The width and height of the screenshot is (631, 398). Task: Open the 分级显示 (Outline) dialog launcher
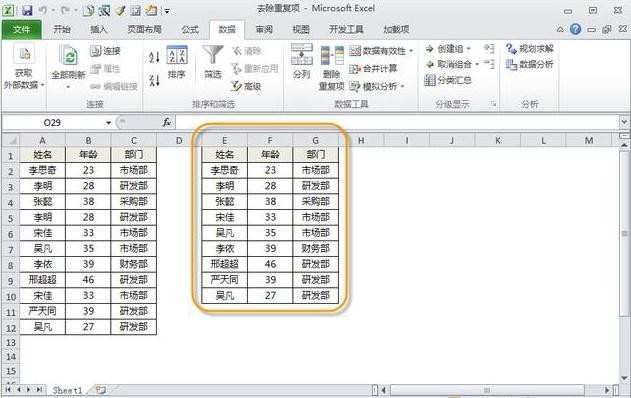(x=493, y=104)
